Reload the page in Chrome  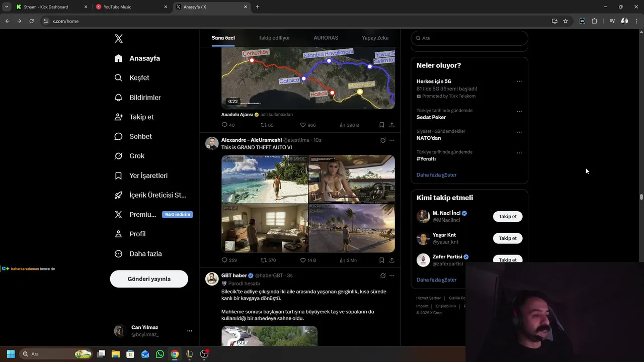tap(31, 21)
